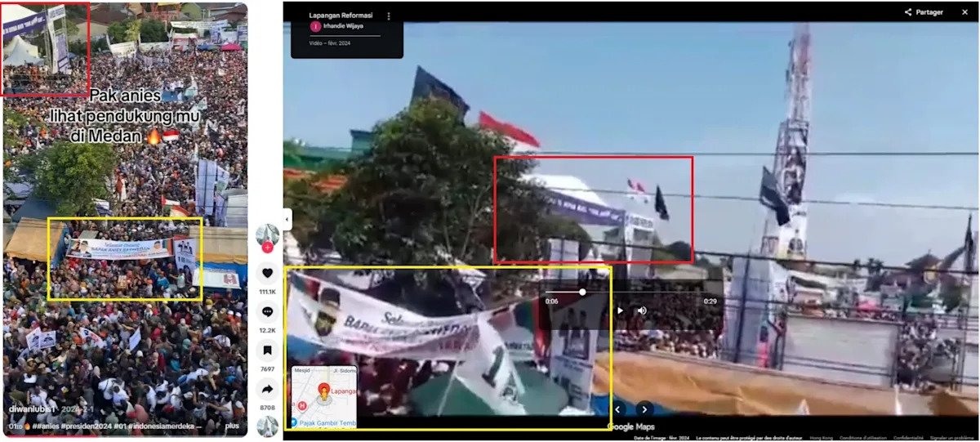Collapse the side panel arrow handle
This screenshot has height=442, width=980.
[287, 220]
